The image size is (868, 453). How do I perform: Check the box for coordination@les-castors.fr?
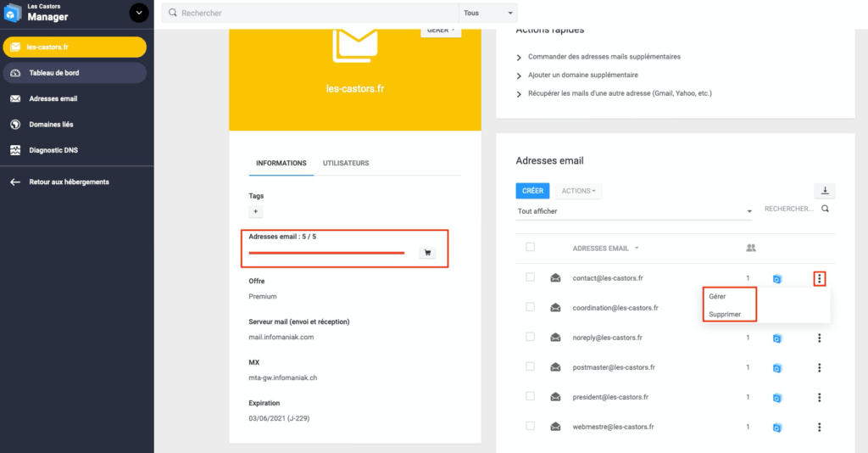531,307
